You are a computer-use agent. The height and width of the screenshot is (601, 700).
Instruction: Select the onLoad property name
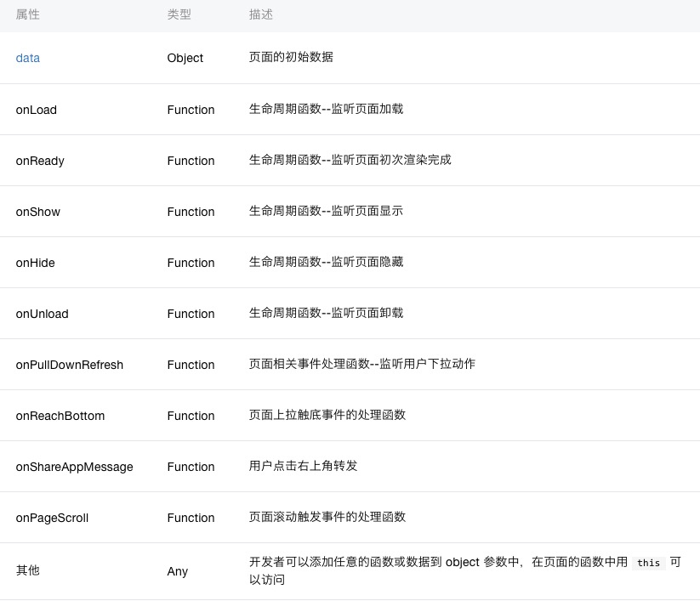[37, 110]
